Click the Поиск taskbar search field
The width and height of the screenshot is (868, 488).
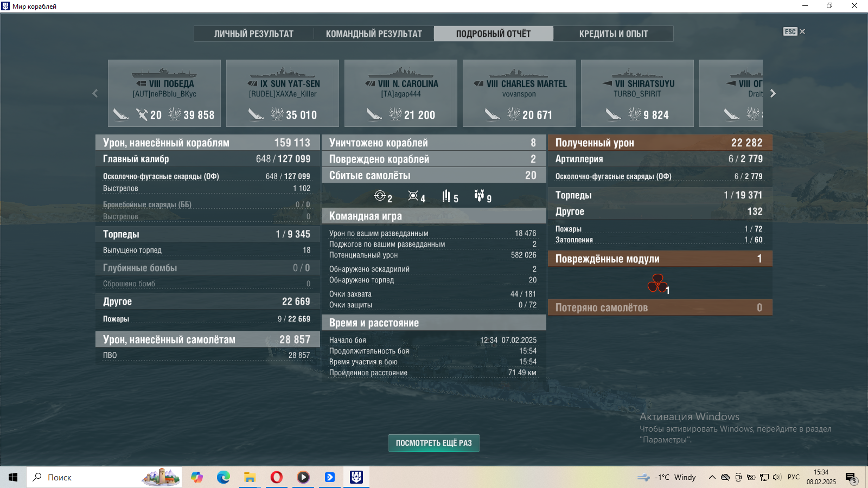[87, 477]
